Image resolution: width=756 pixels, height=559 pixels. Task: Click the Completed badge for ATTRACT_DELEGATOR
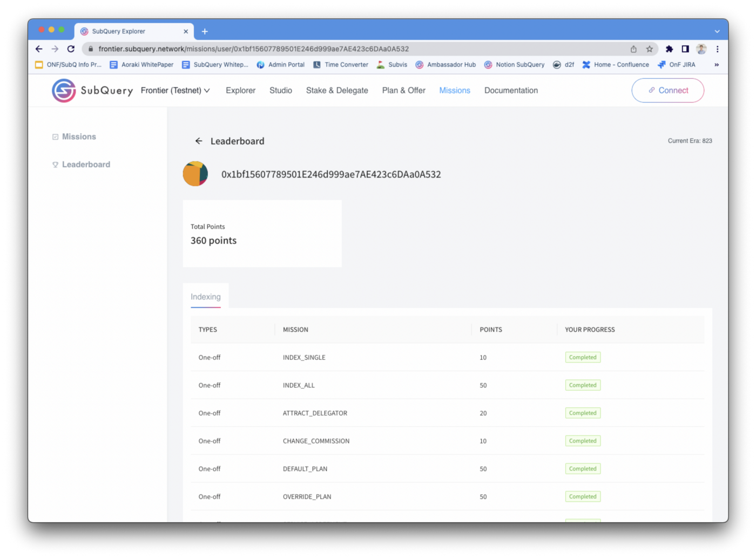[x=583, y=413]
